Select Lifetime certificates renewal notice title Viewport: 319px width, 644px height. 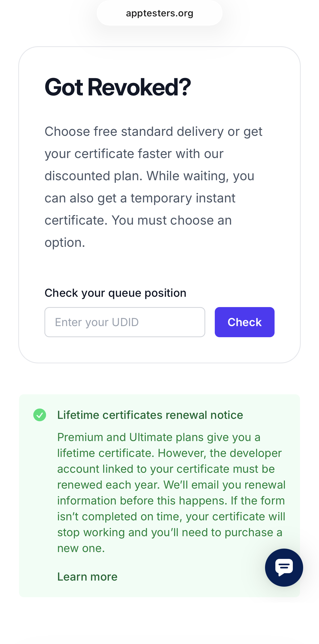click(150, 415)
